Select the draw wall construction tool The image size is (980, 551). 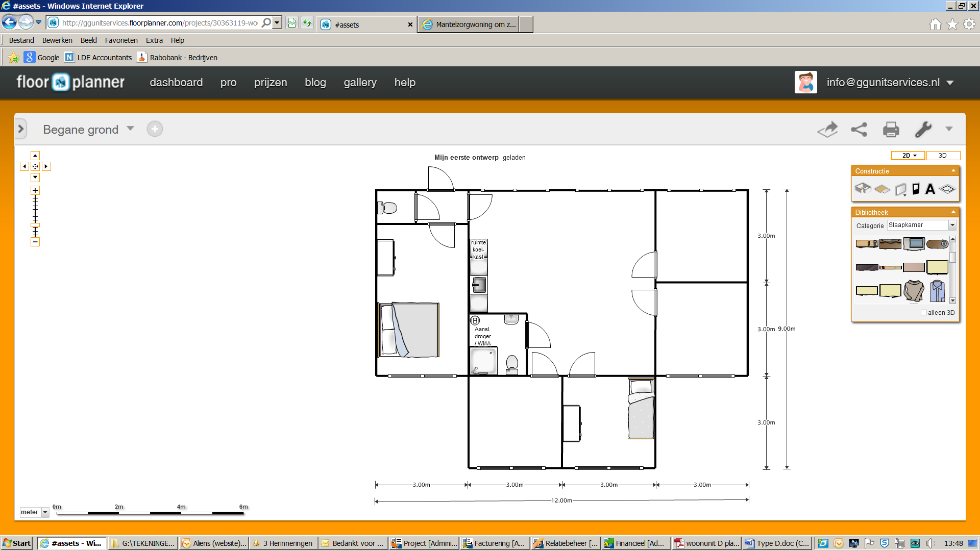(x=900, y=189)
